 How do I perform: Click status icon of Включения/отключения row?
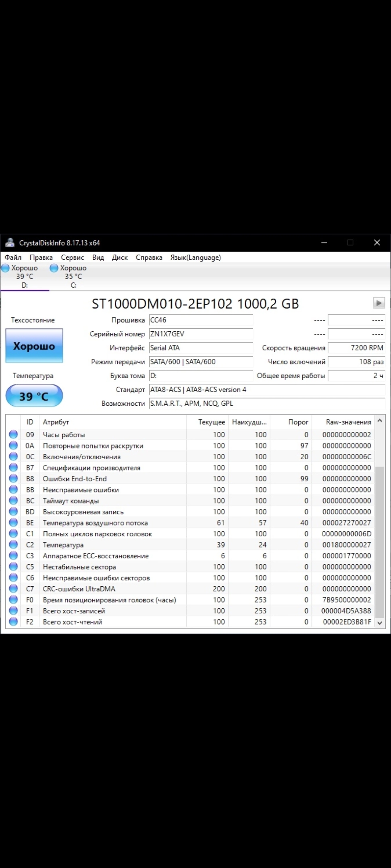click(13, 456)
